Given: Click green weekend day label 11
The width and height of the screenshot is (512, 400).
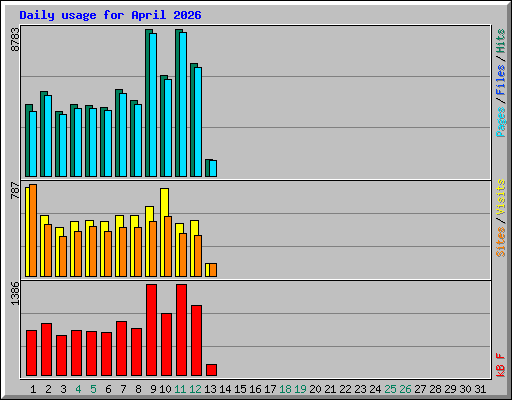Looking at the screenshot, I should point(180,389).
